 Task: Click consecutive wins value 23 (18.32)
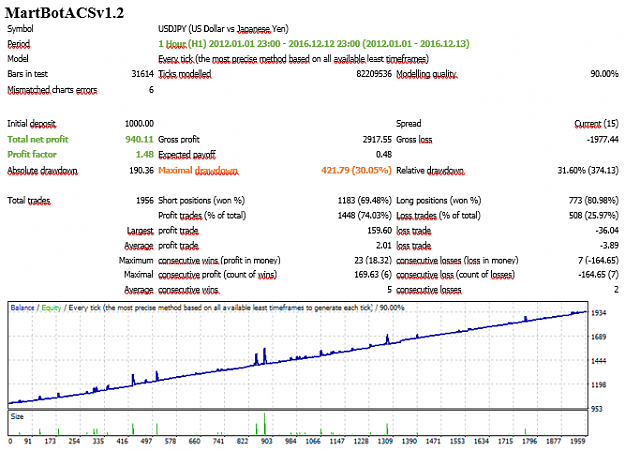click(x=373, y=260)
